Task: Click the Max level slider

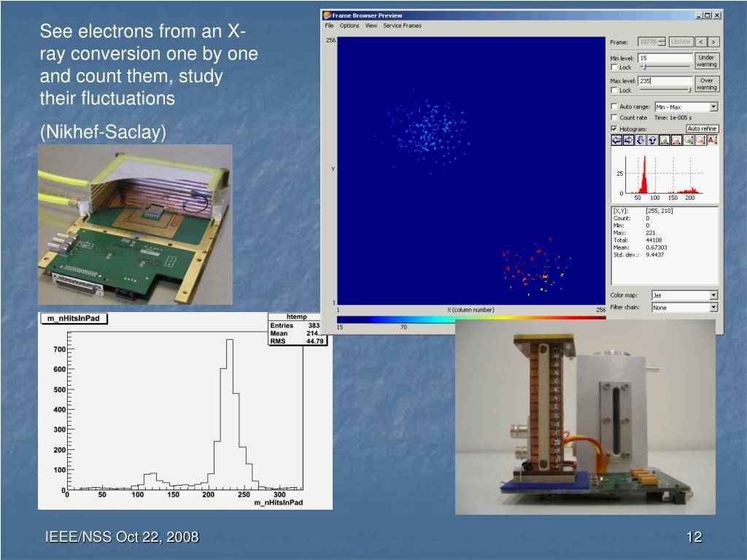Action: [x=665, y=90]
